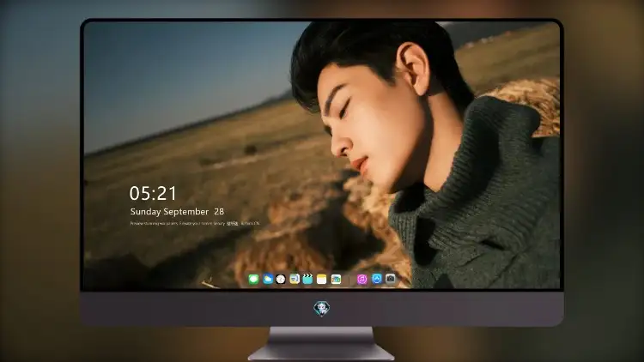Open the Weather app with cloud icon
Viewport: 644px width, 362px height.
pos(267,280)
